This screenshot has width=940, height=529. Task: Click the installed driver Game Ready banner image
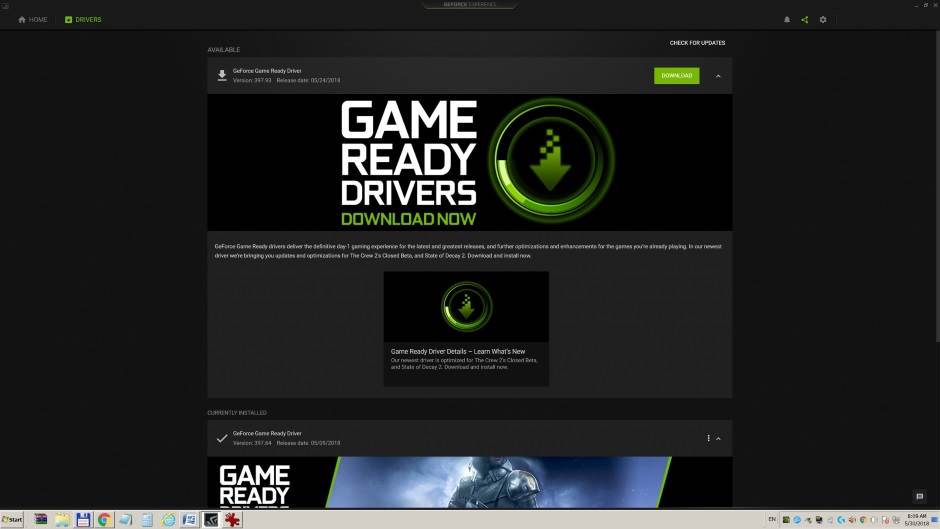pyautogui.click(x=469, y=482)
